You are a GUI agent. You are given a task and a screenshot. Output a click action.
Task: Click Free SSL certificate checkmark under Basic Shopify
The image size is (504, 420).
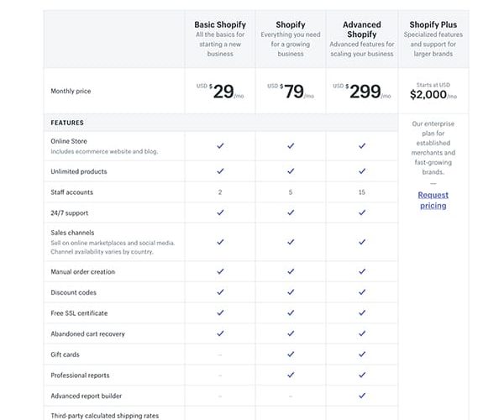[220, 312]
